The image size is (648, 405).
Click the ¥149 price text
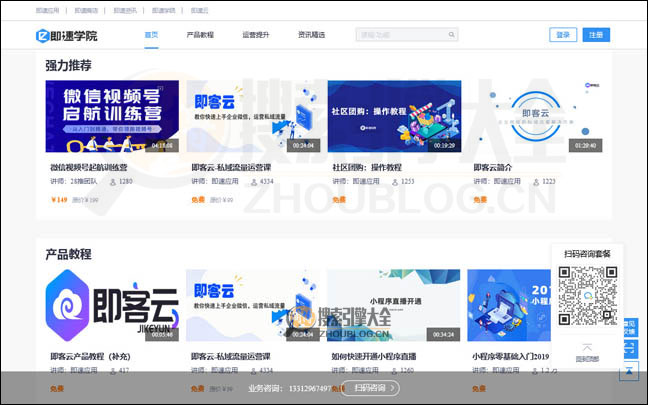59,200
